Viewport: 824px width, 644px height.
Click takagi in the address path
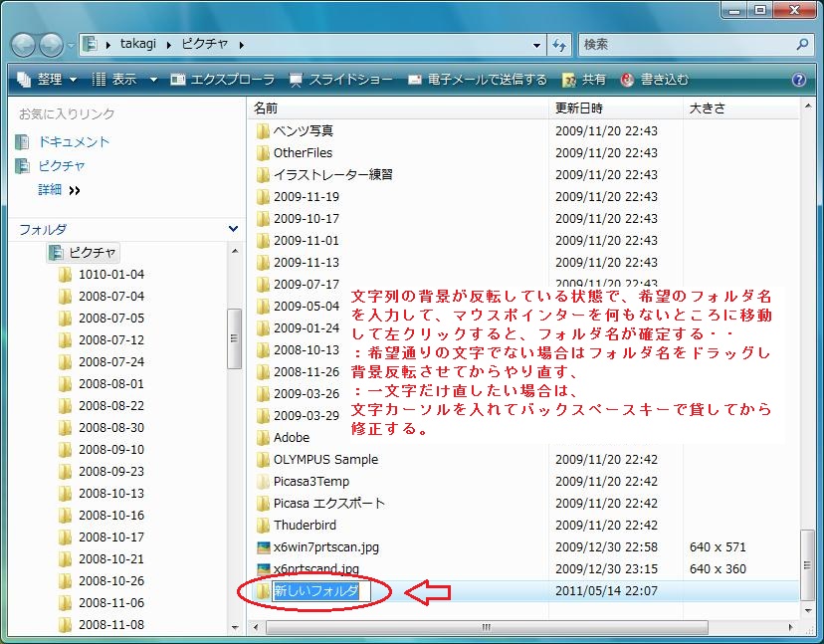coord(137,44)
